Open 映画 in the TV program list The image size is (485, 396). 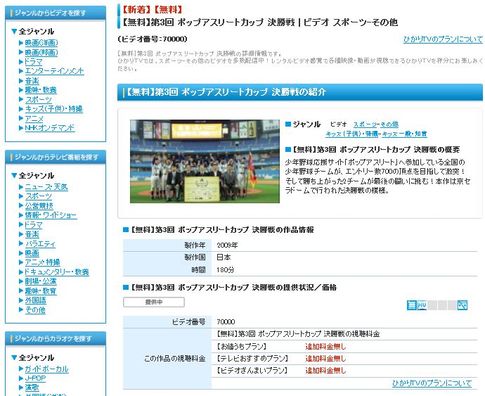pos(32,253)
